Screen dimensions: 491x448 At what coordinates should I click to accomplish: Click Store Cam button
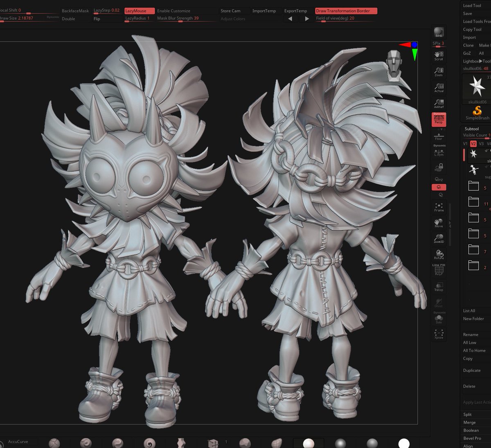pyautogui.click(x=231, y=11)
